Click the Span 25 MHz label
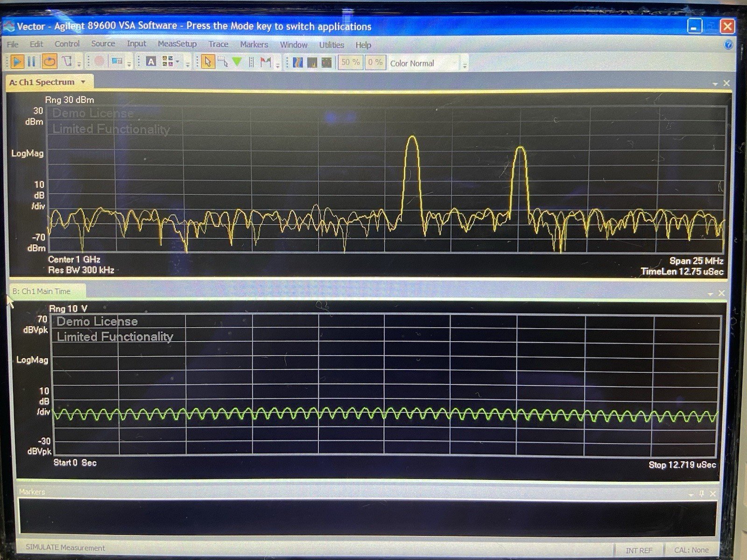This screenshot has width=747, height=560. tap(696, 261)
